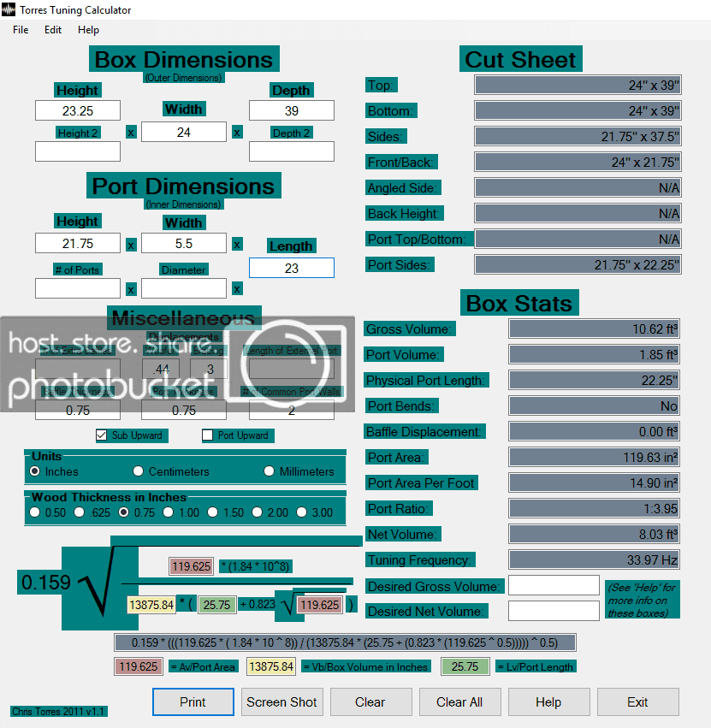Open the File menu
The height and width of the screenshot is (728, 711).
coord(21,30)
